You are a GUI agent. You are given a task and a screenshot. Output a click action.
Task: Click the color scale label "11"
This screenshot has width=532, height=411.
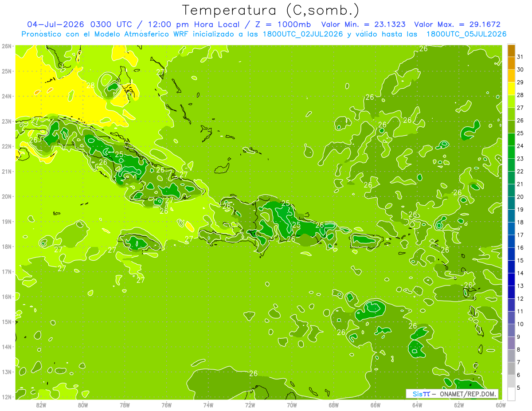(520, 311)
